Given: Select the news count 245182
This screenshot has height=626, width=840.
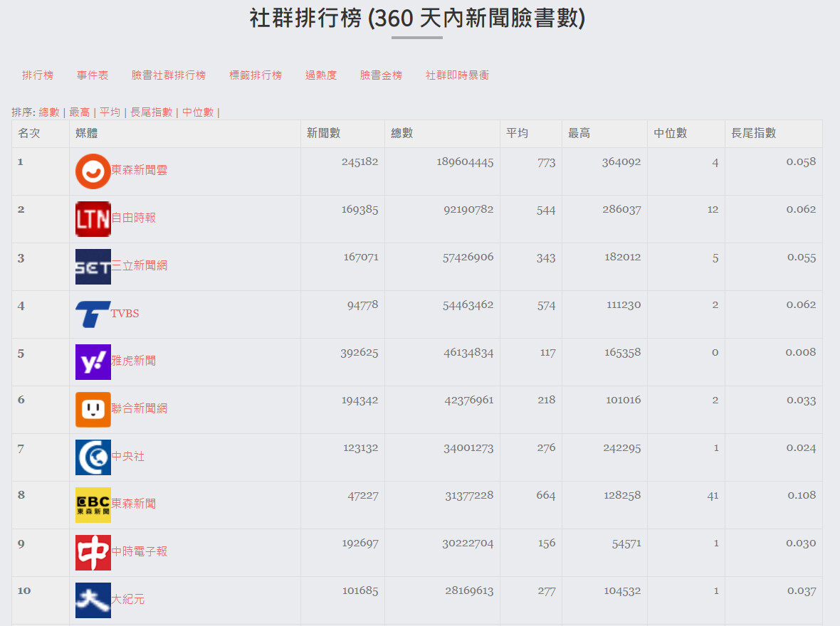Looking at the screenshot, I should click(x=360, y=161).
